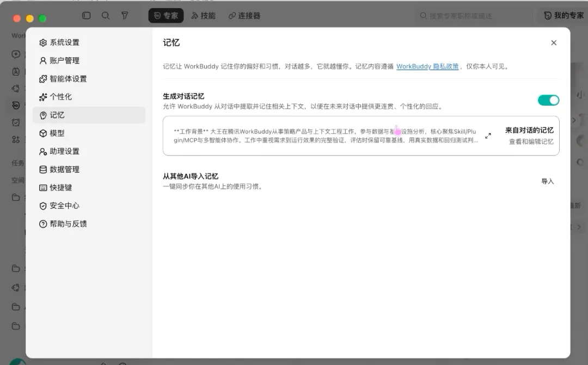Viewport: 588px width, 365px height.
Task: Open 助理设置 settings section
Action: (89, 151)
